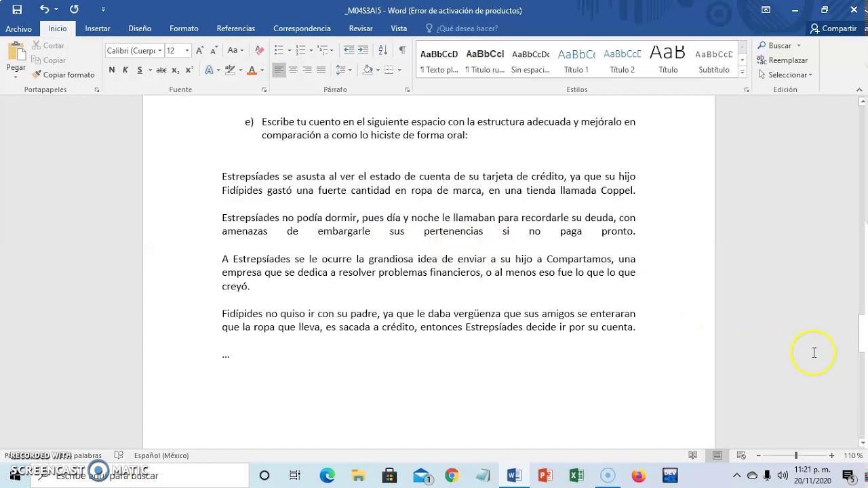Image resolution: width=868 pixels, height=488 pixels.
Task: Align text to the left
Action: click(x=279, y=70)
